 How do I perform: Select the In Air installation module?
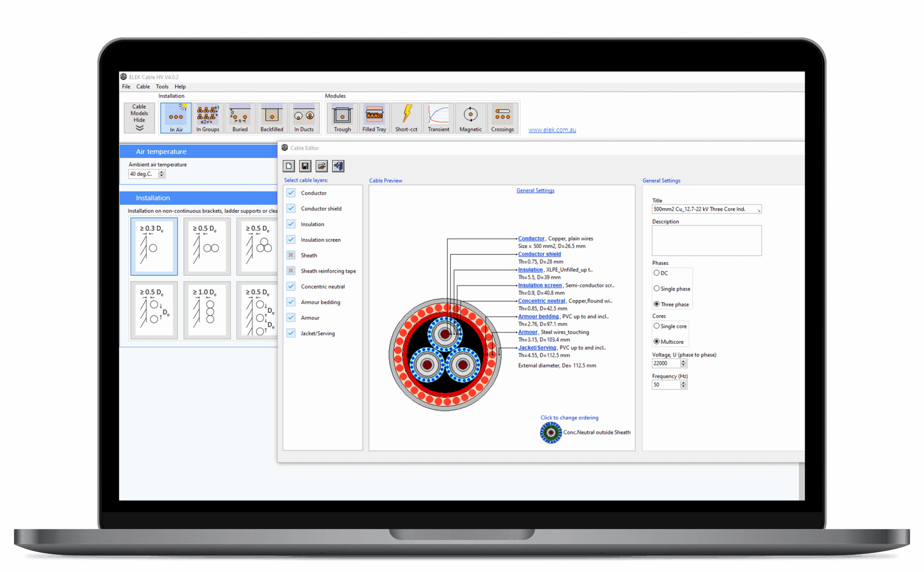click(x=176, y=117)
